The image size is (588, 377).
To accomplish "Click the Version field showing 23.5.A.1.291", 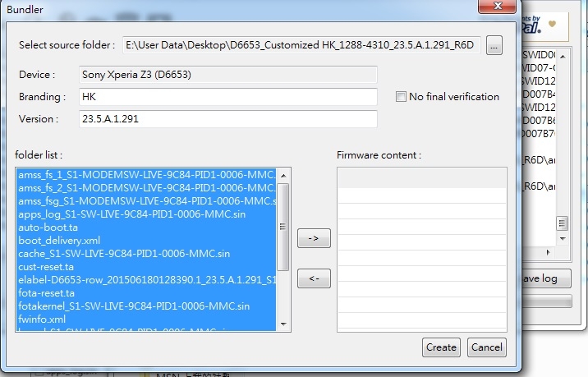I will tap(228, 119).
